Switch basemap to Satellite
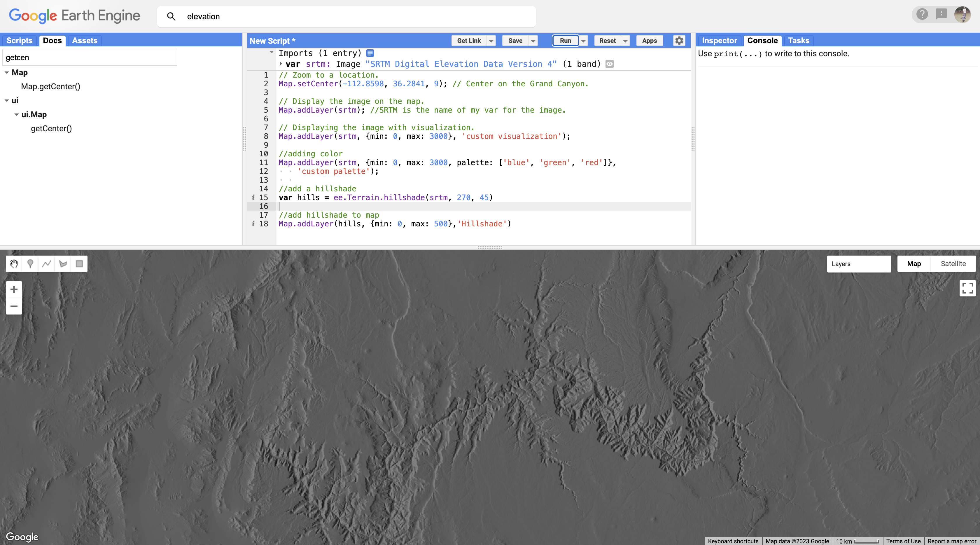 point(953,264)
